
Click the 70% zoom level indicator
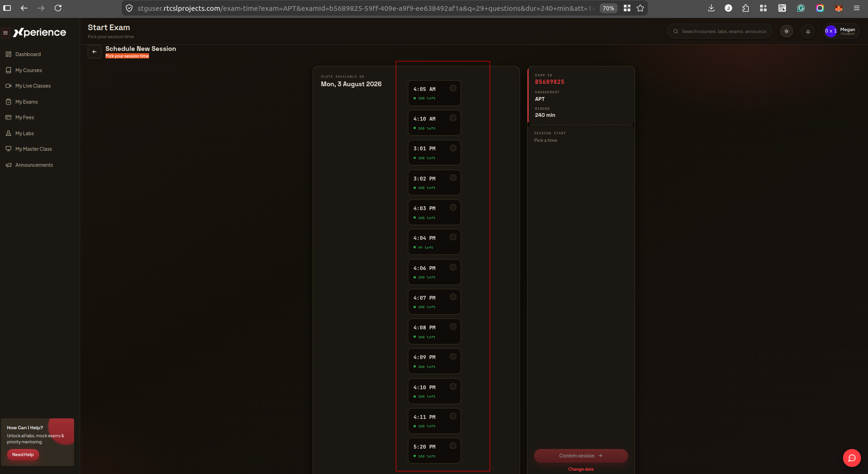tap(608, 8)
